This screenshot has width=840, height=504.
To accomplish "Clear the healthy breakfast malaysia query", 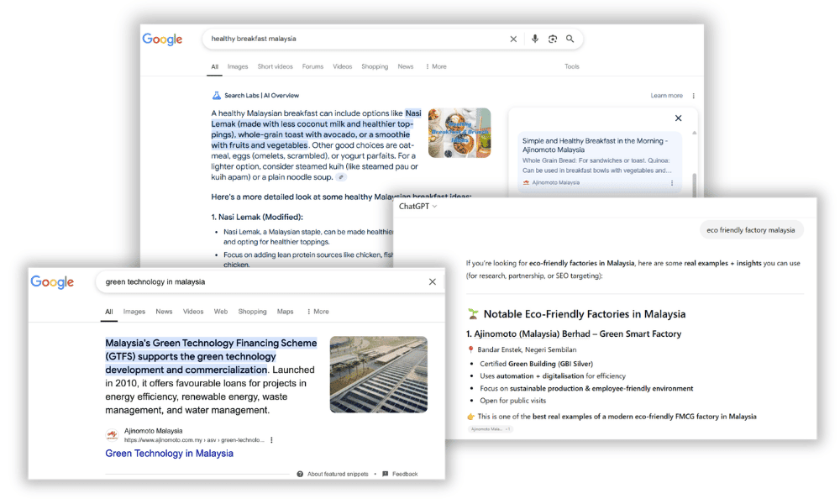I will tap(513, 39).
